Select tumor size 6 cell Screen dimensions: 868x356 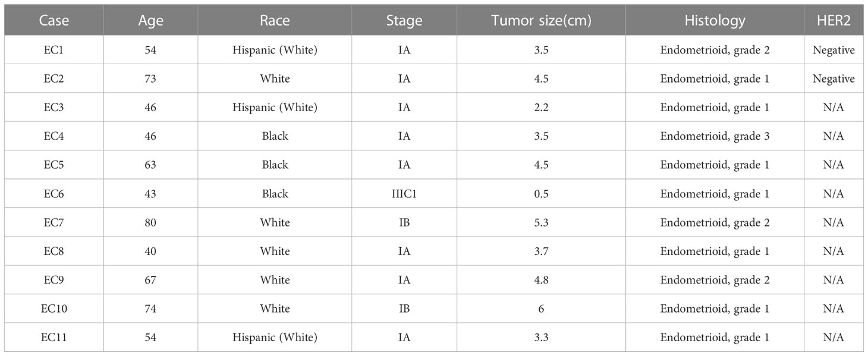click(x=541, y=308)
